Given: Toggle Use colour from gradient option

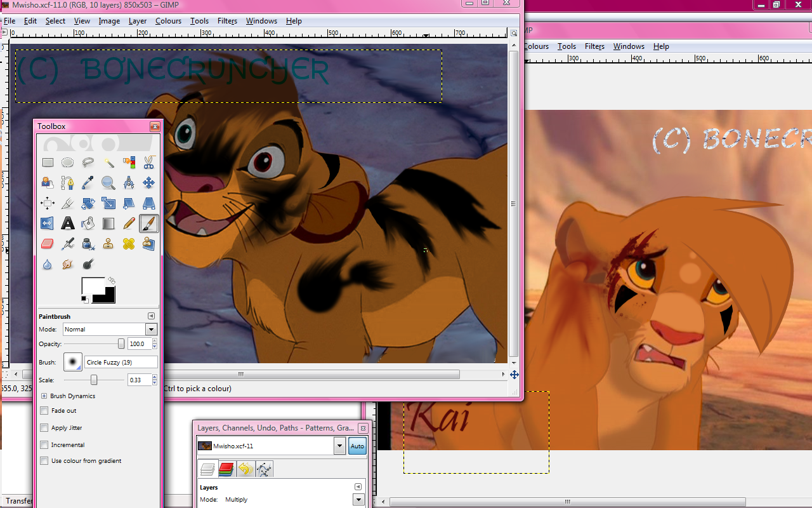Looking at the screenshot, I should coord(44,461).
